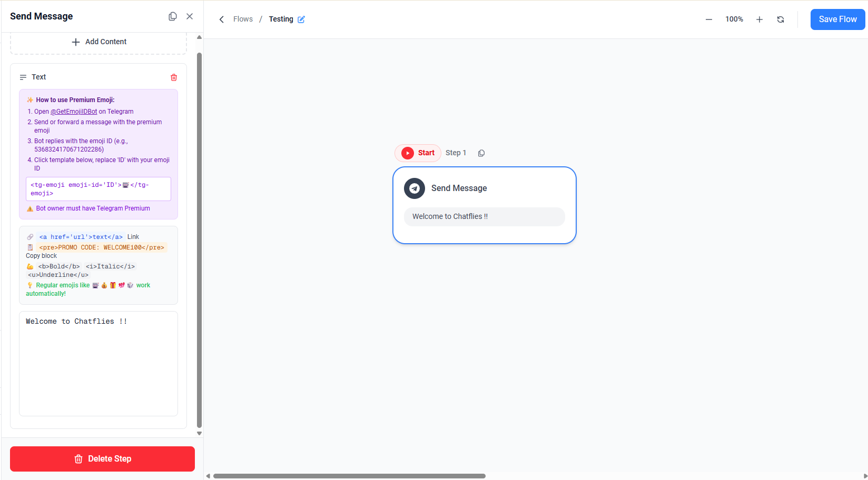
Task: Select the Send Message node on canvas
Action: [485, 205]
